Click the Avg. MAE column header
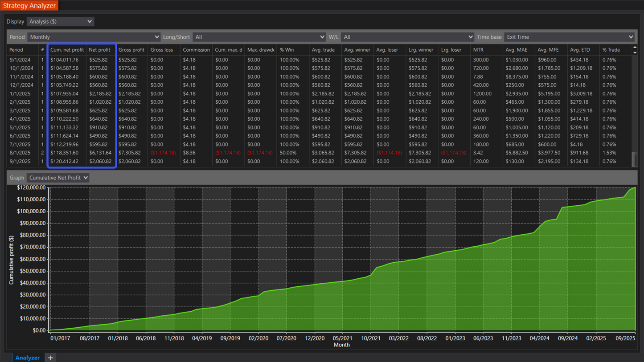 tap(516, 50)
